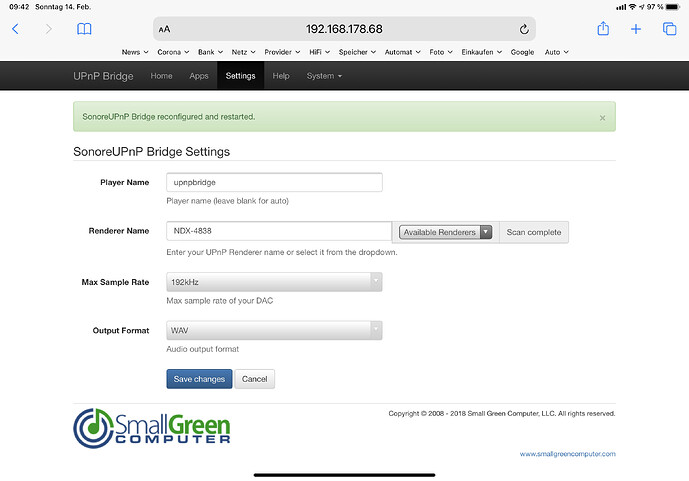The height and width of the screenshot is (481, 689).
Task: Open a new tab with the plus icon
Action: pos(635,29)
